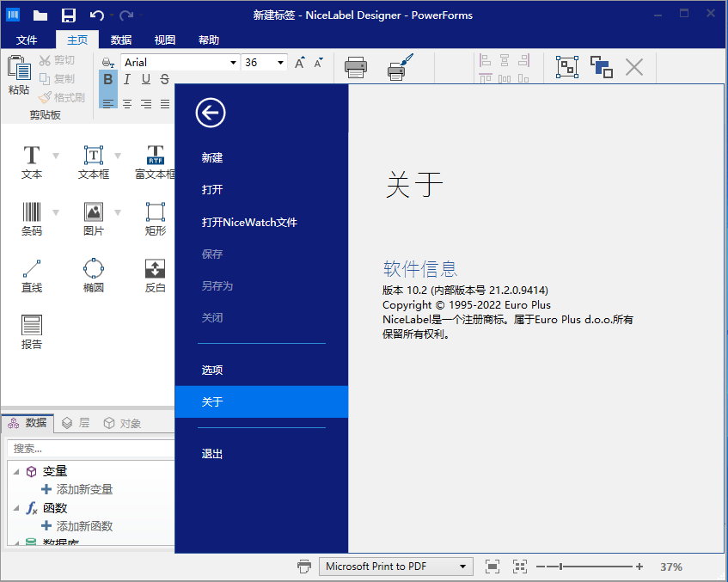The image size is (728, 582).
Task: Click the 37% zoom percentage value
Action: coord(671,567)
